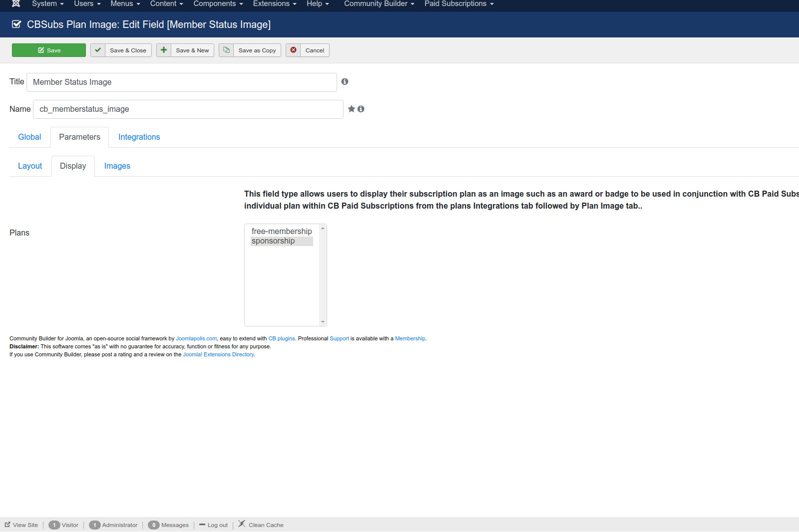Click View Site in status bar
Image resolution: width=799 pixels, height=532 pixels.
25,525
